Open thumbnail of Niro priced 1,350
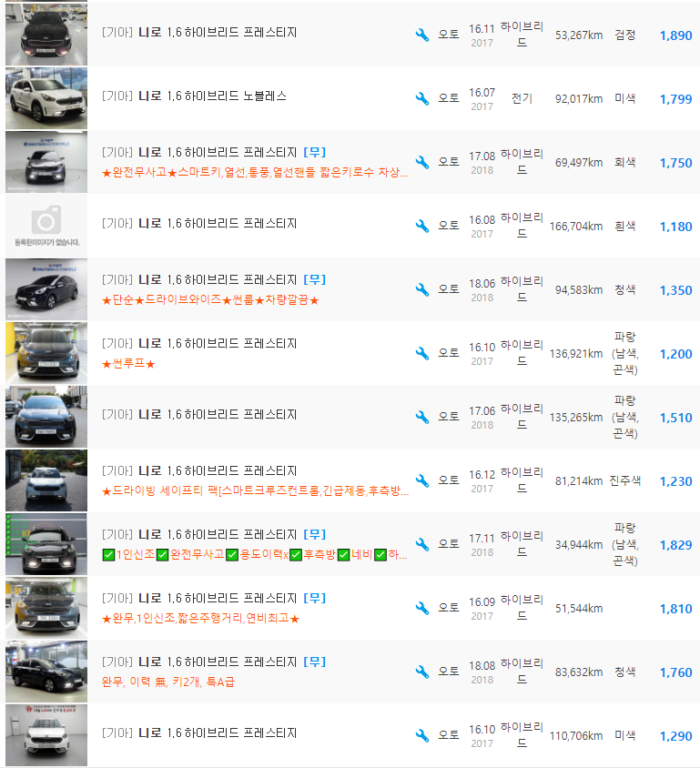The width and height of the screenshot is (700, 768). pyautogui.click(x=46, y=289)
